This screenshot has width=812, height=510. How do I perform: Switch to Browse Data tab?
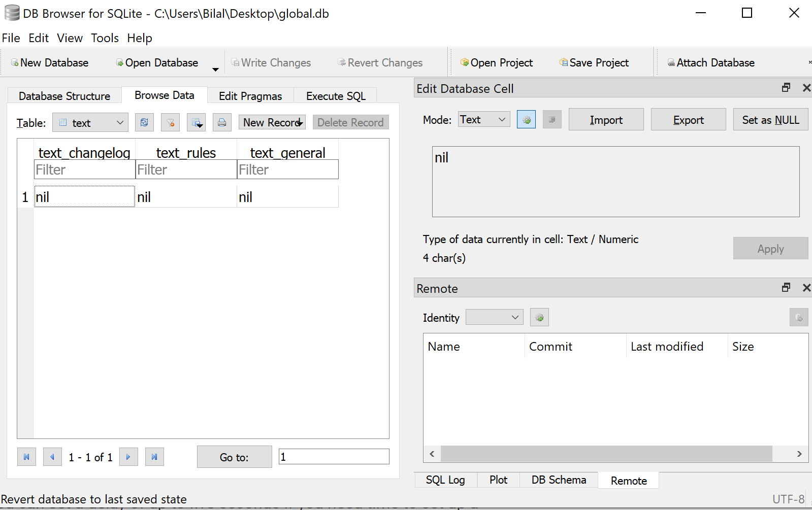tap(165, 95)
